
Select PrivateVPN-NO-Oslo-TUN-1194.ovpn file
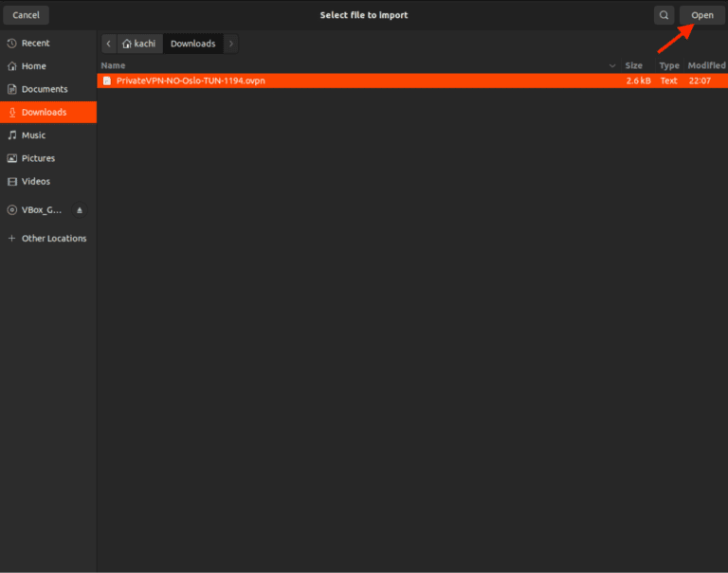[x=191, y=81]
